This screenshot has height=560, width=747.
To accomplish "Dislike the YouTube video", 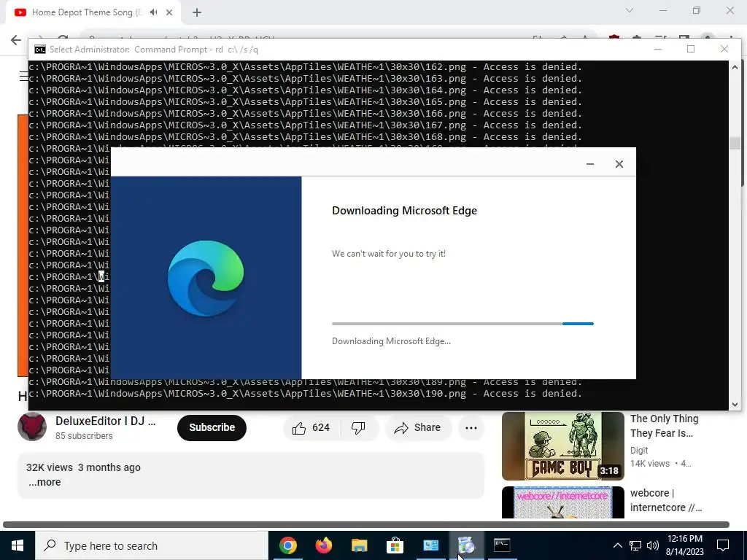I will coord(359,427).
